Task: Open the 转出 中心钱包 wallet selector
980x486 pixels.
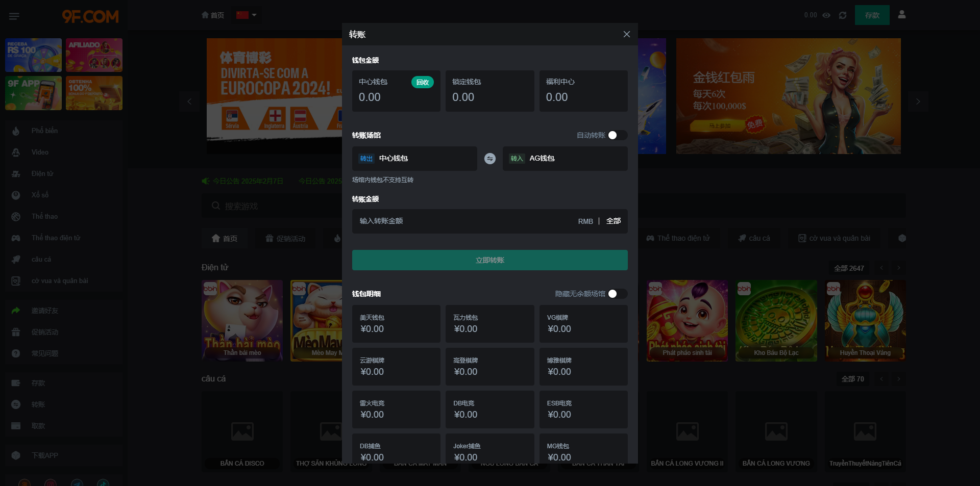Action: [414, 159]
